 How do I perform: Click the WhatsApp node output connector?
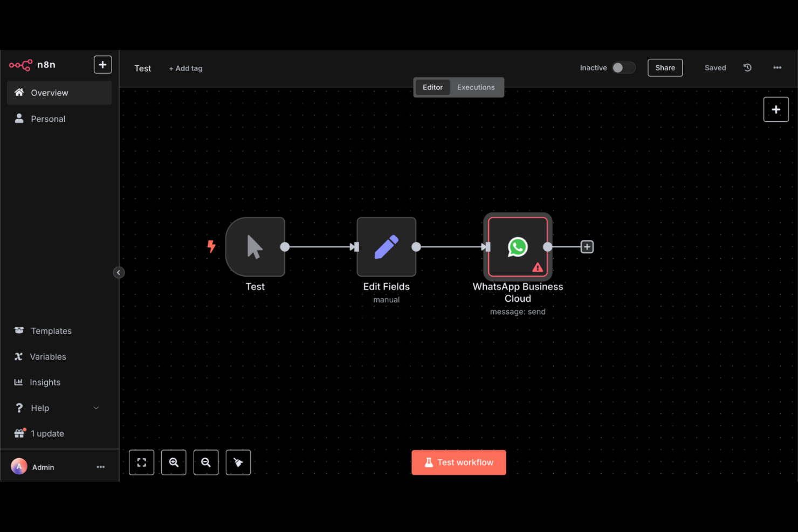click(548, 247)
